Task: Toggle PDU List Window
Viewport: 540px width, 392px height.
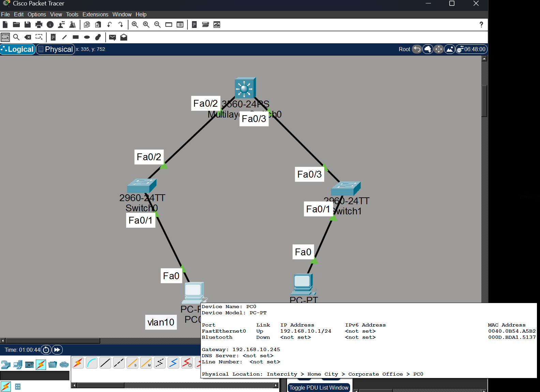Action: coord(319,388)
